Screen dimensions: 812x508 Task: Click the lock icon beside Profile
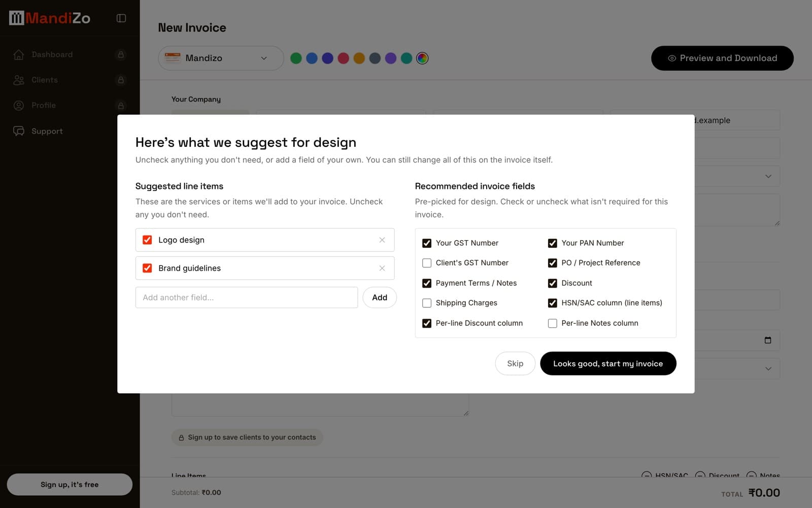tap(121, 106)
